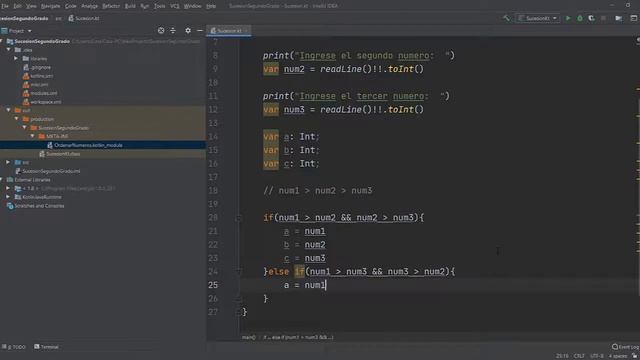Select modules.xml in the project tree
640x360 pixels.
40,93
